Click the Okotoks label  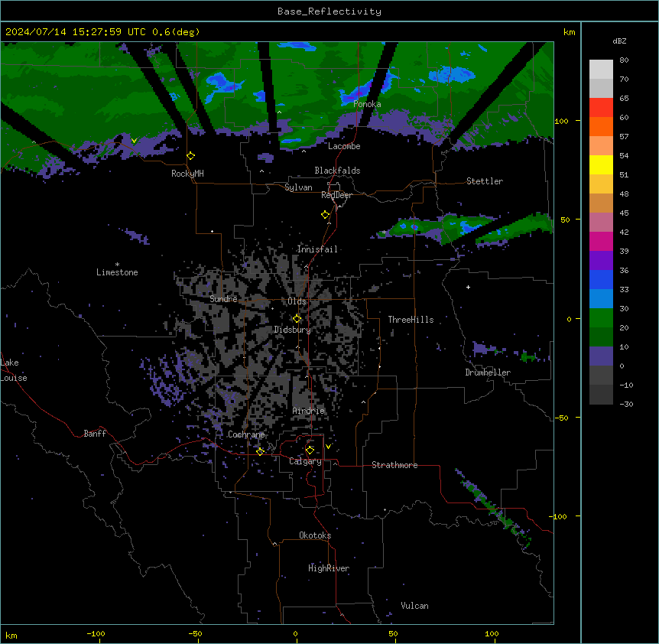click(315, 535)
